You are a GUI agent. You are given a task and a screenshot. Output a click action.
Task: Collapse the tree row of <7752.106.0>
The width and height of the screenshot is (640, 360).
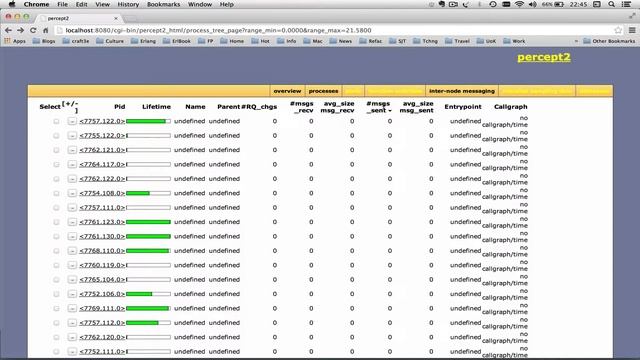tap(72, 294)
